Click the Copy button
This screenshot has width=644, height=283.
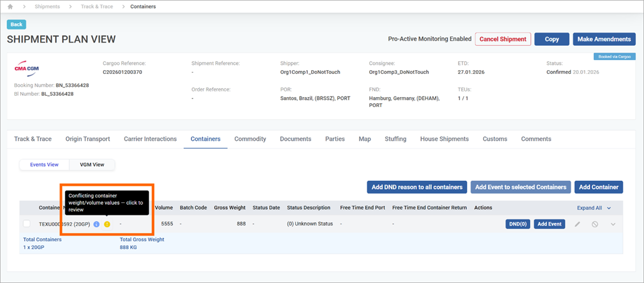[x=551, y=39]
